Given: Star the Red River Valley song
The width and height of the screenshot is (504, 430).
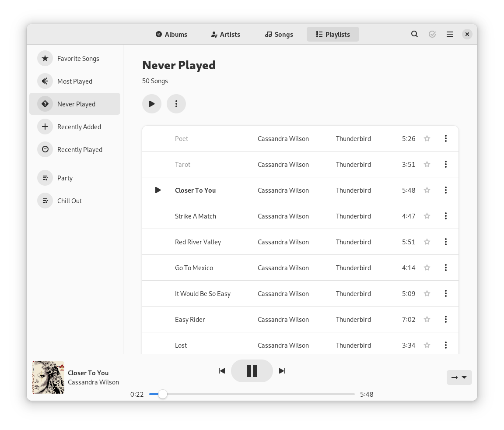Looking at the screenshot, I should click(427, 242).
